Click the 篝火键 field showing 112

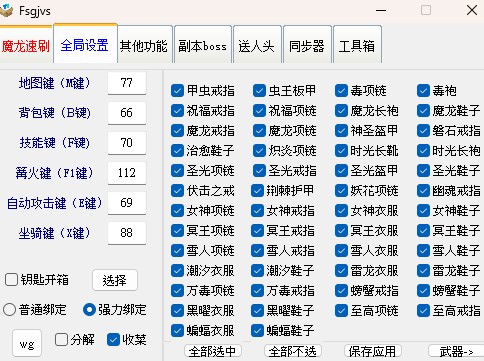(x=127, y=173)
